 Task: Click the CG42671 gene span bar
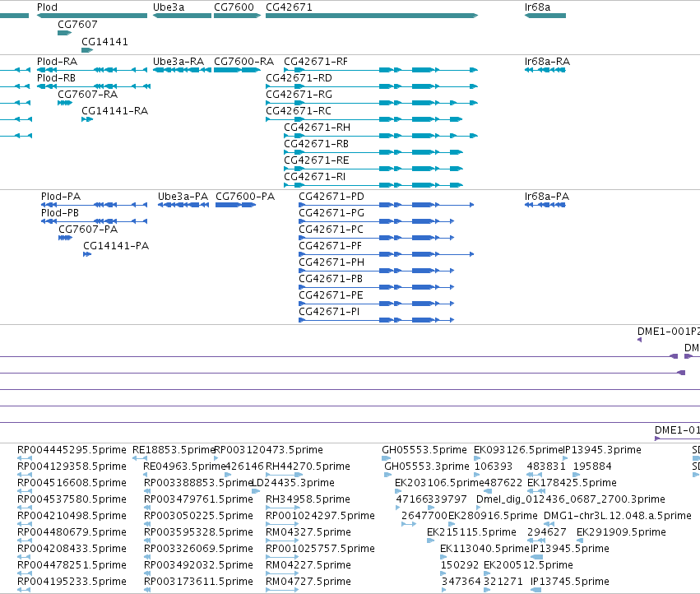point(372,16)
